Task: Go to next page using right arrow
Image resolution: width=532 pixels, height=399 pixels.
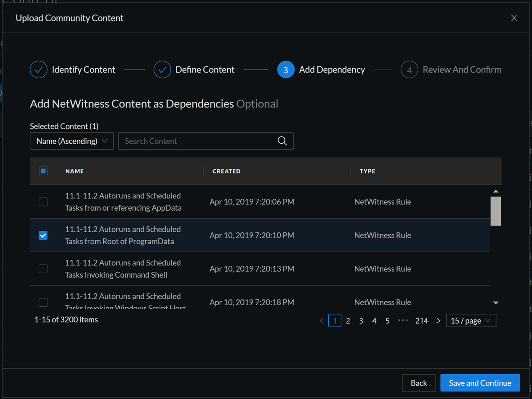Action: coord(438,321)
